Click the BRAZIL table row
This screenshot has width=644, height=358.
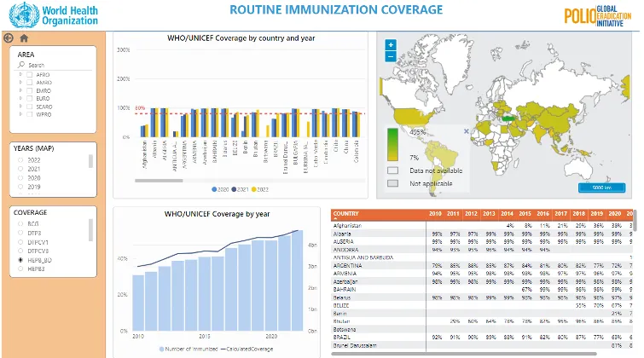(482, 338)
